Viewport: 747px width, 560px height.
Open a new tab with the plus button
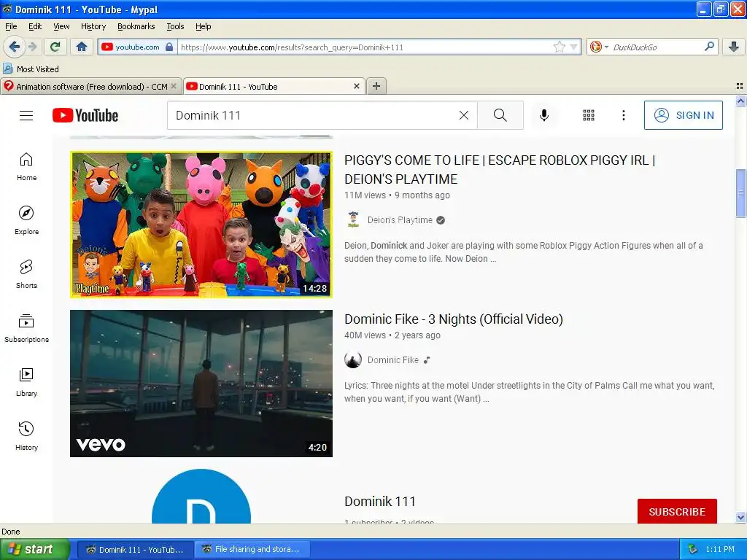click(x=376, y=86)
